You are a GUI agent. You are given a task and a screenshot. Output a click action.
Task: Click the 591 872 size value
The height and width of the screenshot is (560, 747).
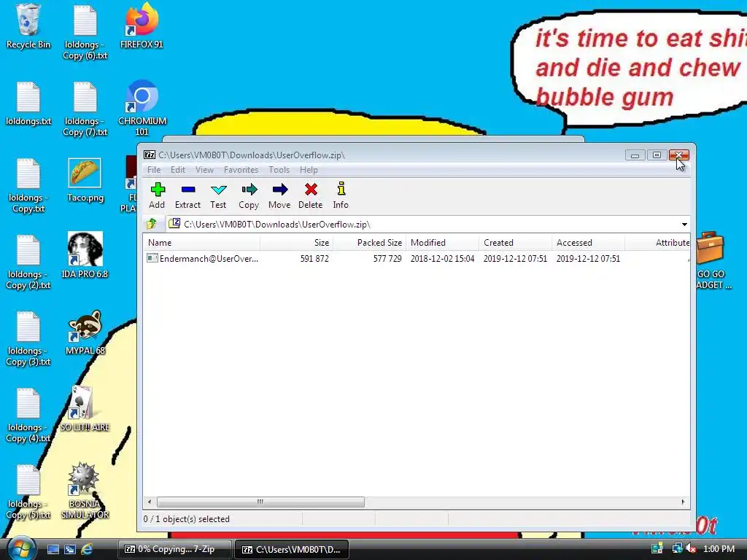(314, 259)
